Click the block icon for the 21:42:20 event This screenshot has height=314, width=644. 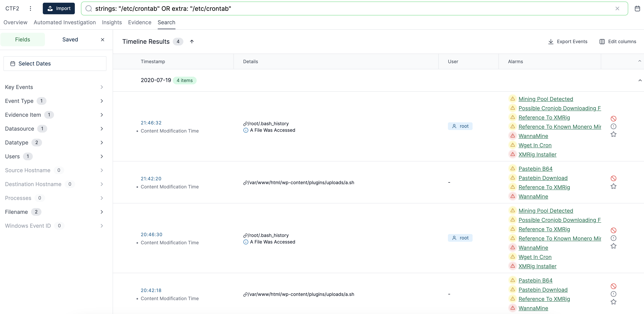click(614, 178)
